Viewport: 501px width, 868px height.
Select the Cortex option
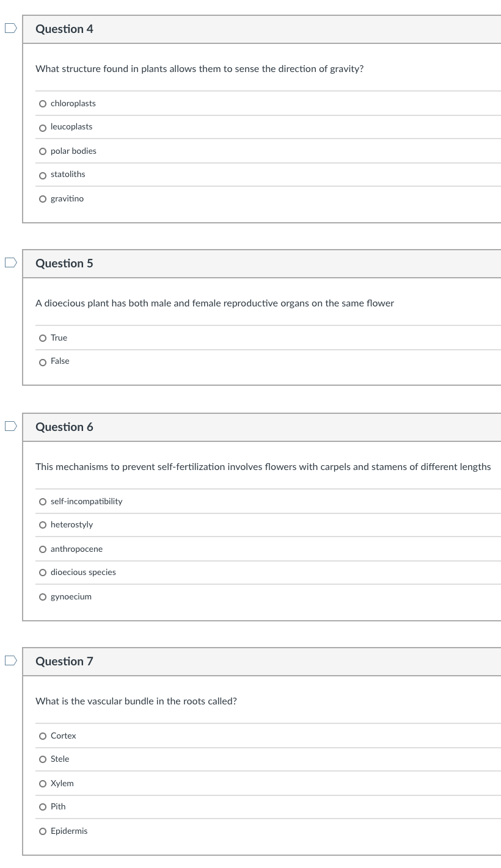[x=42, y=736]
